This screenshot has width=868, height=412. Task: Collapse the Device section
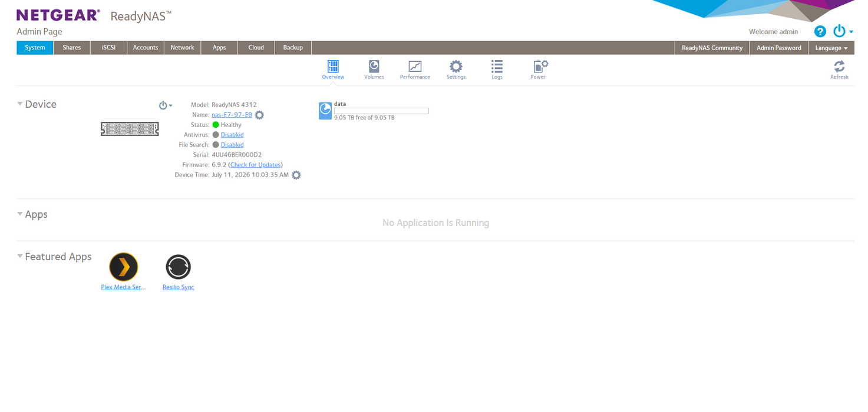pos(20,104)
